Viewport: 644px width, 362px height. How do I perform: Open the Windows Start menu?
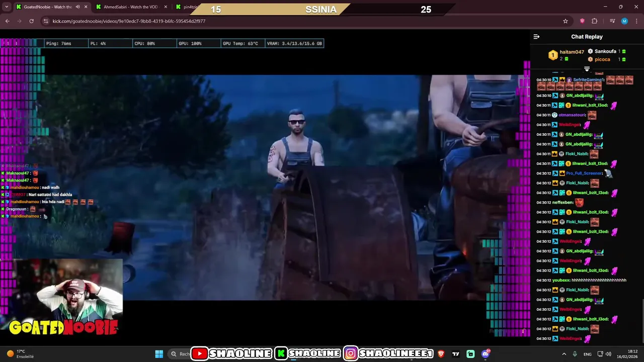pos(159,354)
